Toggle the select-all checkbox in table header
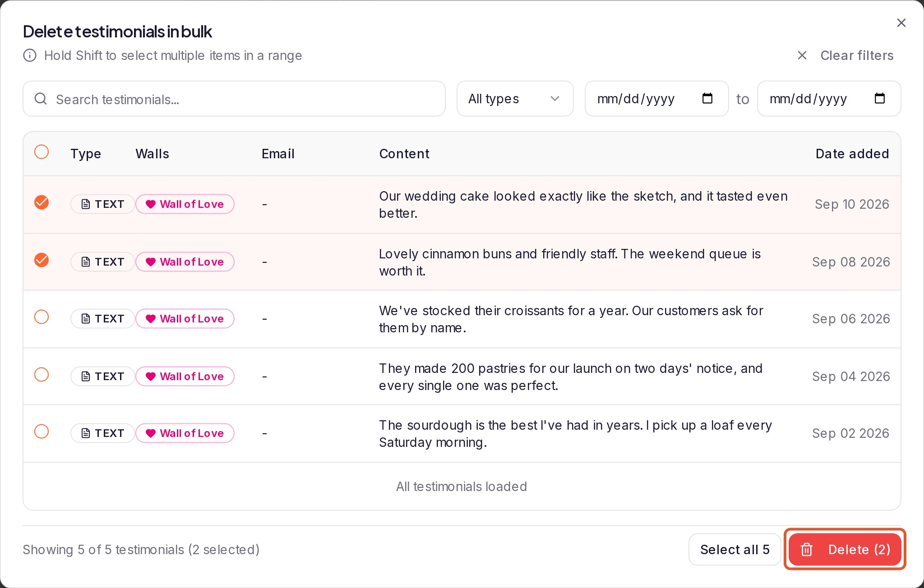 coord(42,152)
